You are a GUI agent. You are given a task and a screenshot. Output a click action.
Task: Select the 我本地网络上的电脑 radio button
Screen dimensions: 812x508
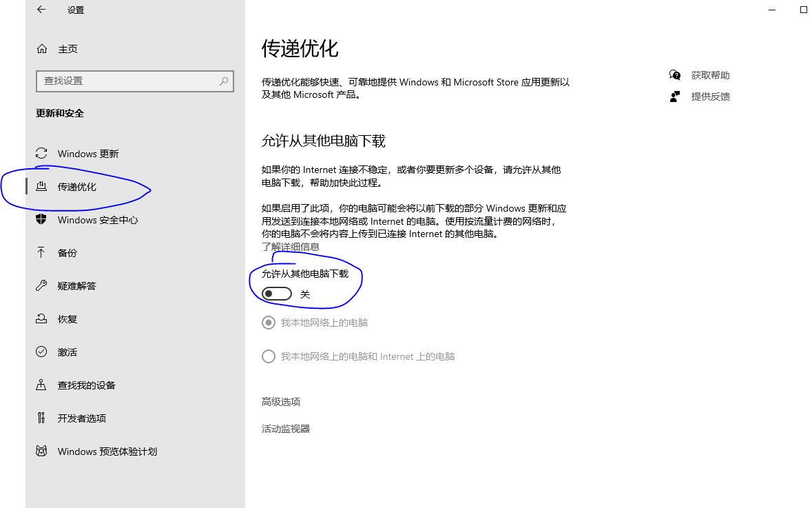tap(268, 322)
